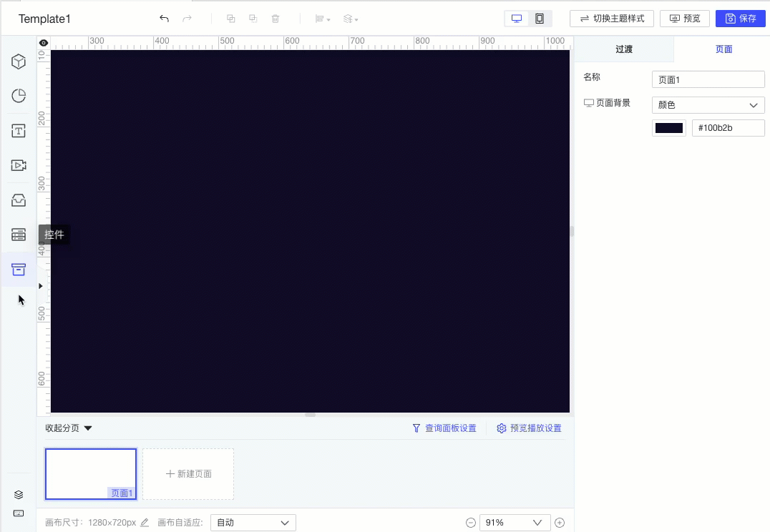Image resolution: width=770 pixels, height=532 pixels.
Task: Open the layers panel icon at bottom left
Action: click(x=18, y=494)
